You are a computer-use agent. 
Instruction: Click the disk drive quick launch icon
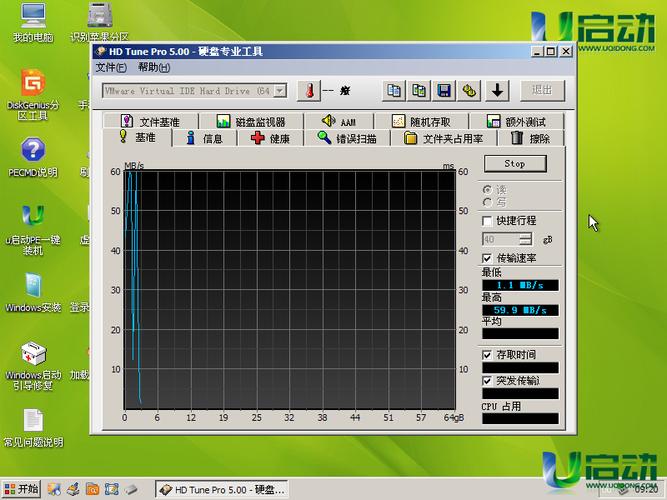click(131, 489)
